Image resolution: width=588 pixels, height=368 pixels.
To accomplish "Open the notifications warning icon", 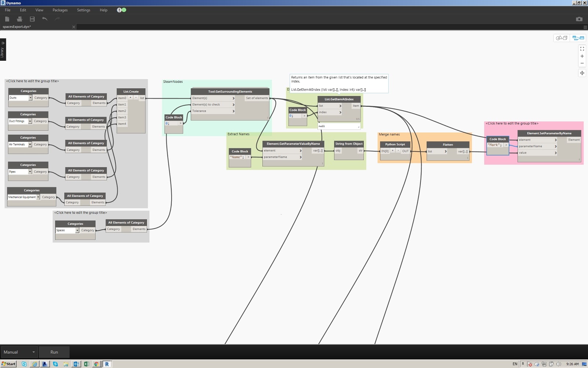I will 119,10.
